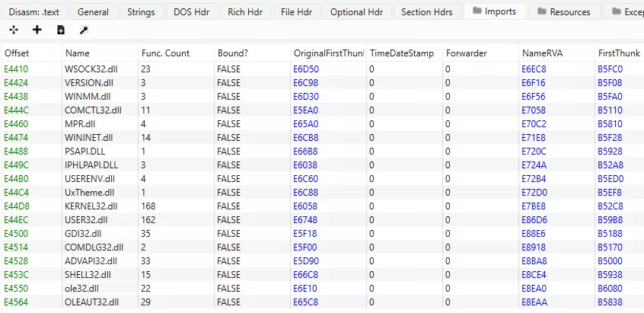Click the magic wand icon in the toolbar

83,30
